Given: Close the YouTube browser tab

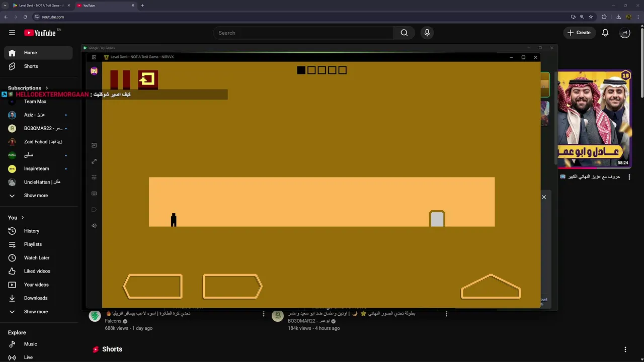Looking at the screenshot, I should click(133, 6).
